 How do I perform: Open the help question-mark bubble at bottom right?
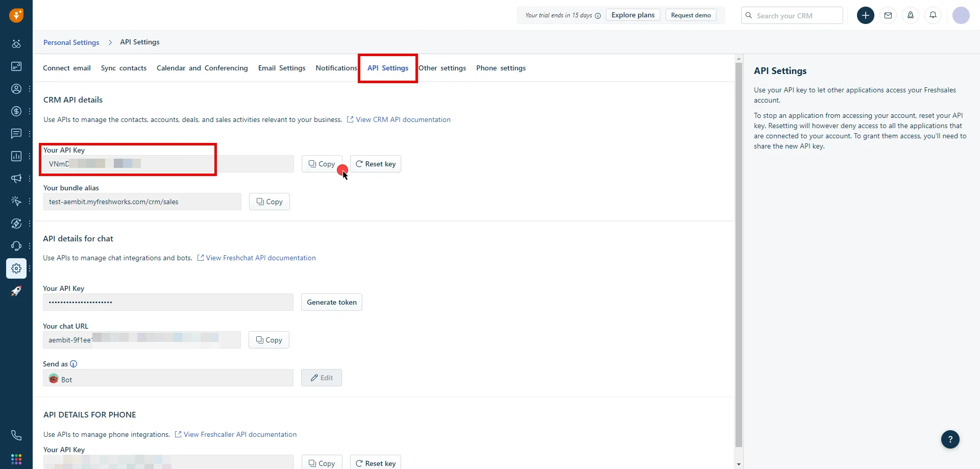click(x=950, y=439)
